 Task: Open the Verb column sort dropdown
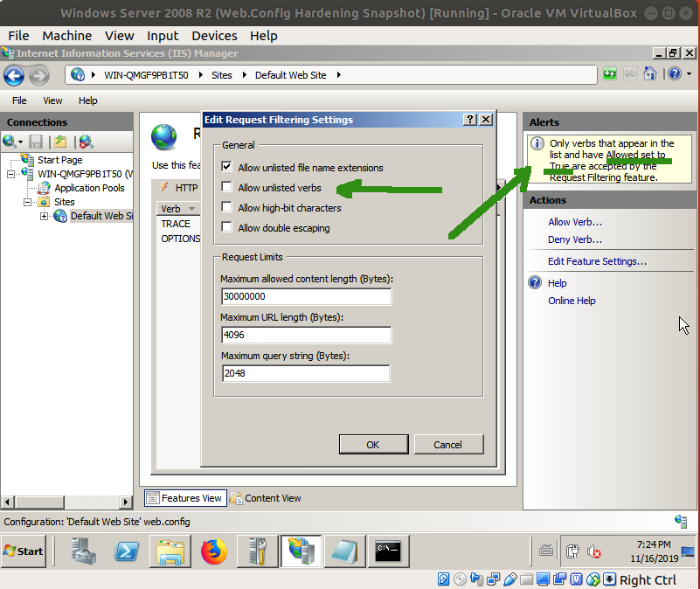pyautogui.click(x=191, y=209)
